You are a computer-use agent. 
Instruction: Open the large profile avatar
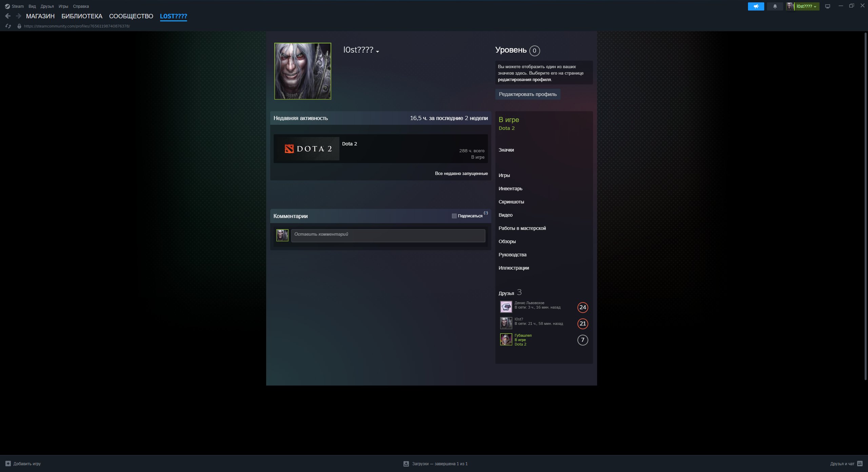(303, 71)
